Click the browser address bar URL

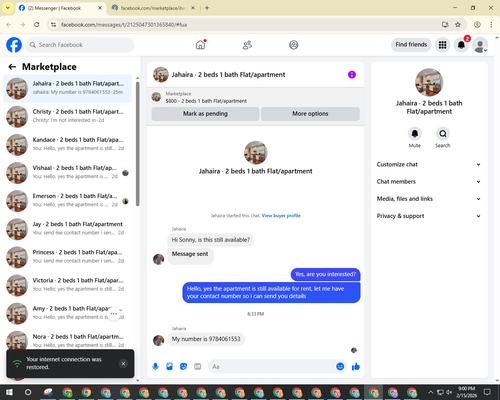[x=124, y=25]
